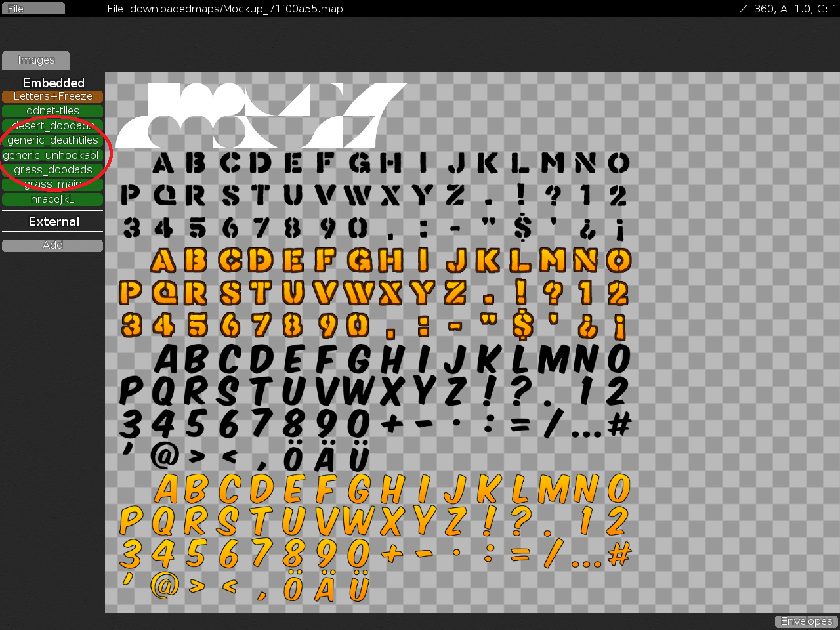Image resolution: width=840 pixels, height=630 pixels.
Task: Select the nraceJkL image
Action: (x=52, y=199)
